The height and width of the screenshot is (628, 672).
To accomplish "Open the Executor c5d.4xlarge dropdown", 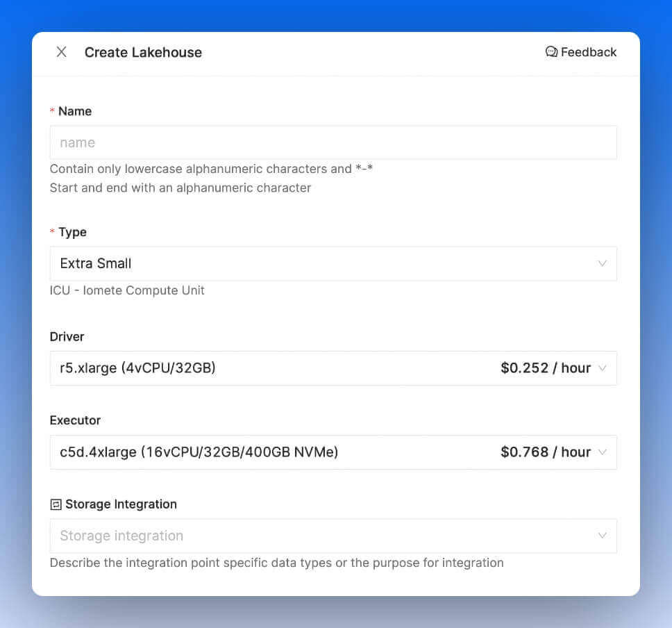I will click(x=333, y=452).
